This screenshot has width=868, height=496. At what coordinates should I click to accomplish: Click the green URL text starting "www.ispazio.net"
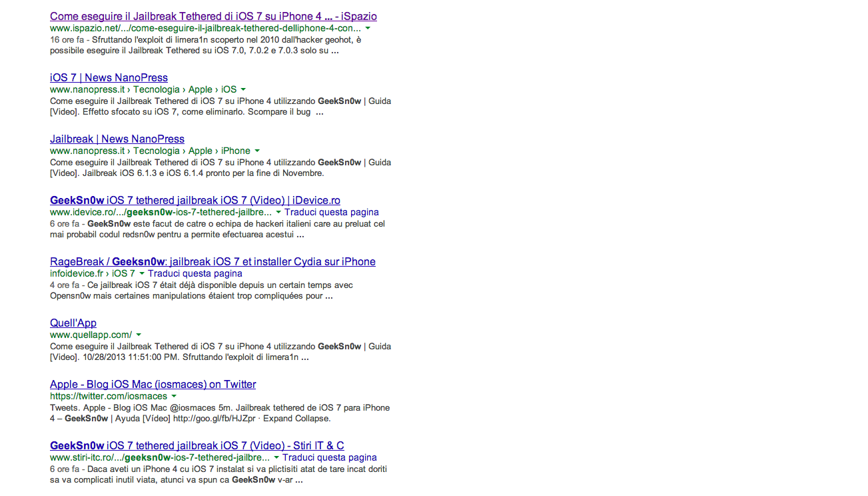click(206, 29)
